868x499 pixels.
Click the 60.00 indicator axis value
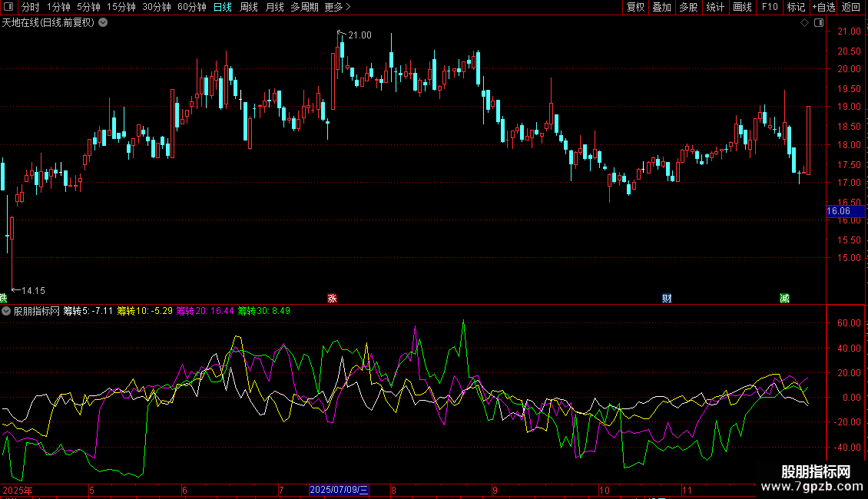(849, 323)
